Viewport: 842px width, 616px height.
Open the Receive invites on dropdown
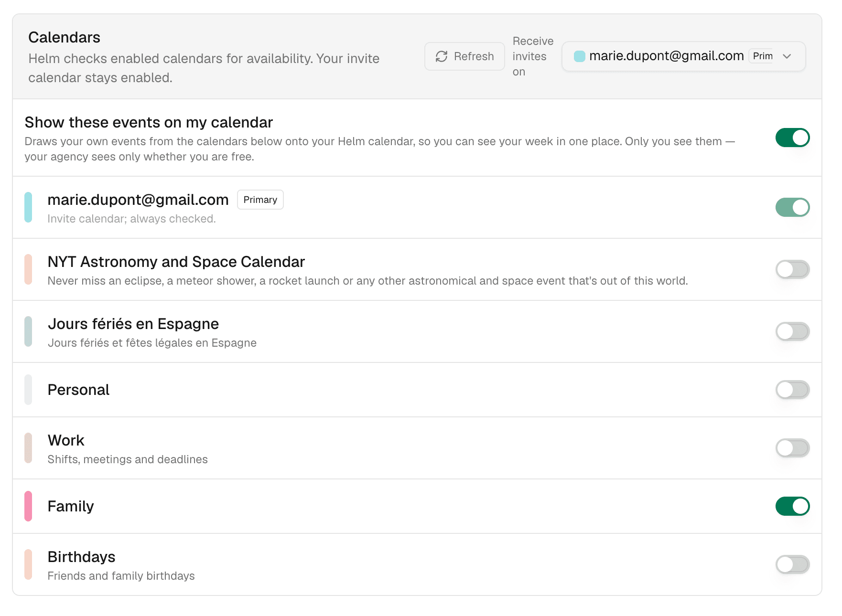tap(683, 56)
